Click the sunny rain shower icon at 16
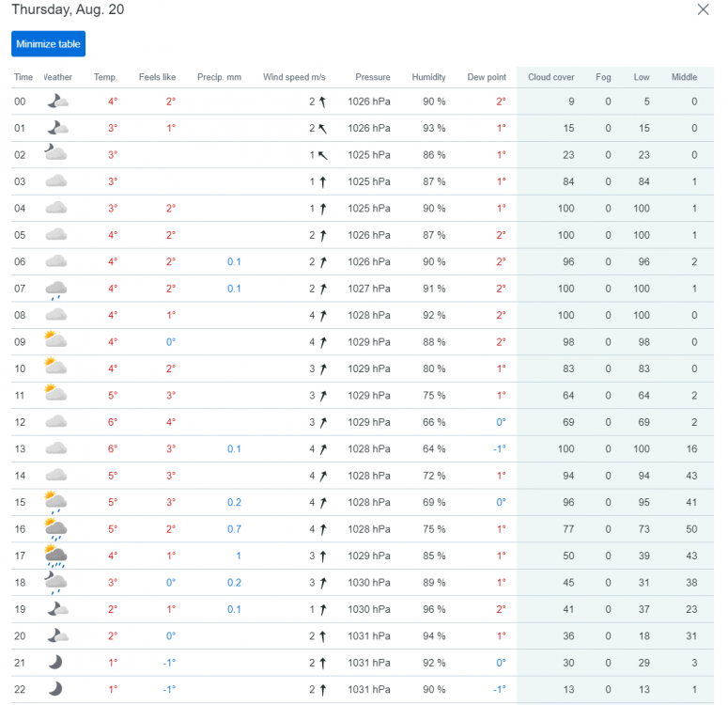Screen dimensions: 728x705 pyautogui.click(x=55, y=528)
